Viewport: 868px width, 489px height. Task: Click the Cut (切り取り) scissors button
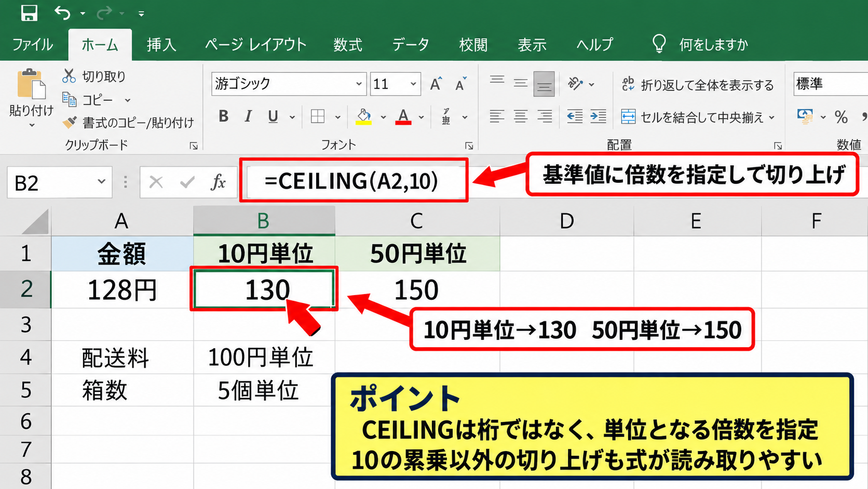pyautogui.click(x=94, y=76)
